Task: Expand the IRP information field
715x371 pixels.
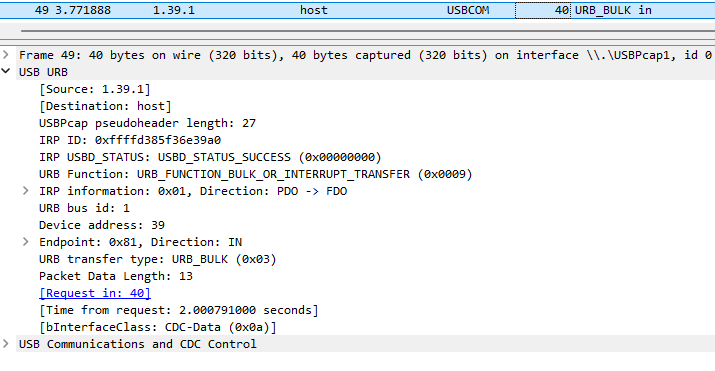Action: (x=26, y=191)
